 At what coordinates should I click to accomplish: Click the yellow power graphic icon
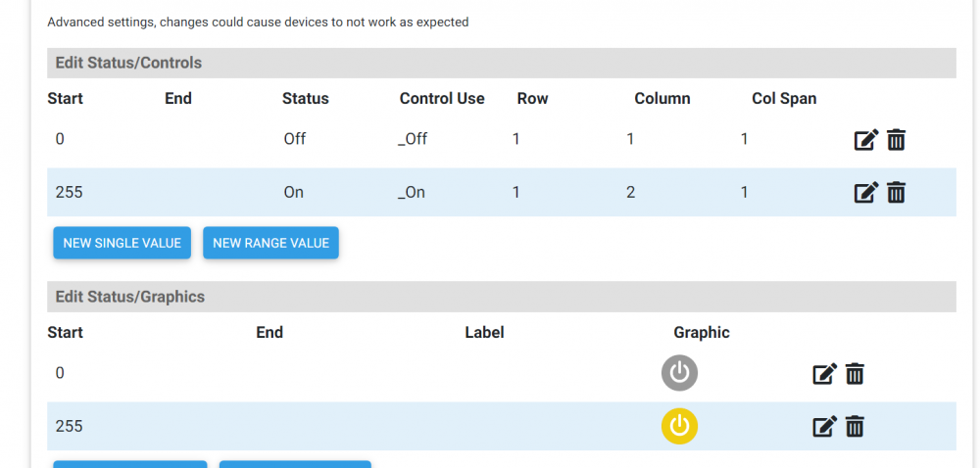coord(679,426)
